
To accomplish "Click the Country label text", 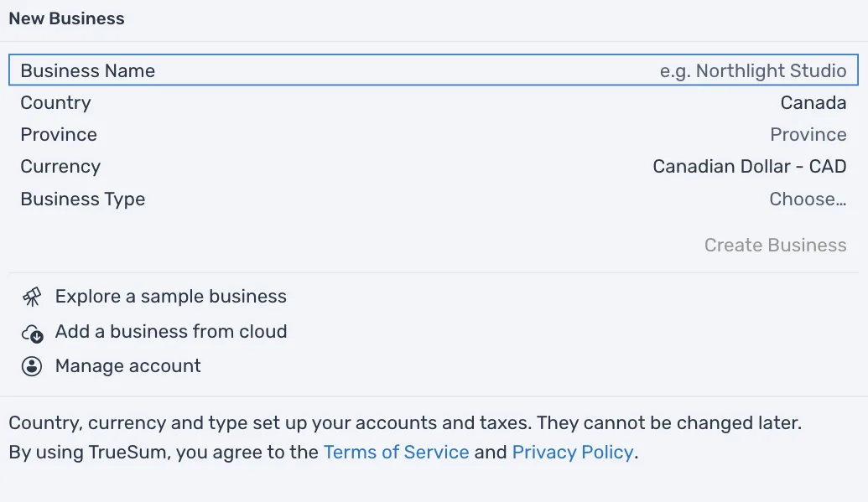I will [55, 102].
